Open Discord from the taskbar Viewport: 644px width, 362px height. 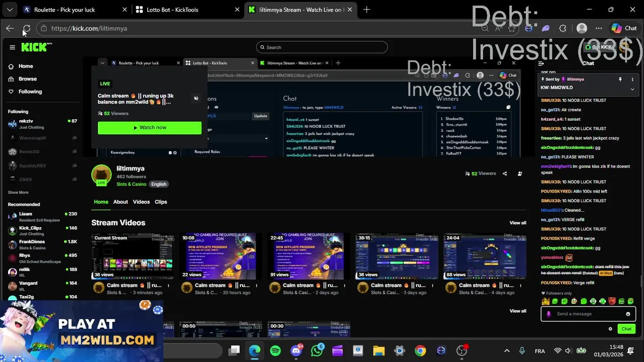coord(296,351)
